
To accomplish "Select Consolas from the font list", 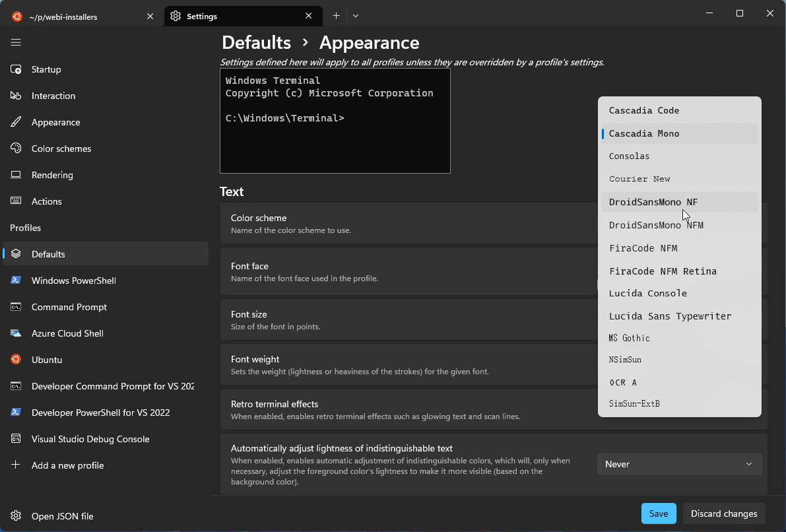I will pyautogui.click(x=629, y=156).
